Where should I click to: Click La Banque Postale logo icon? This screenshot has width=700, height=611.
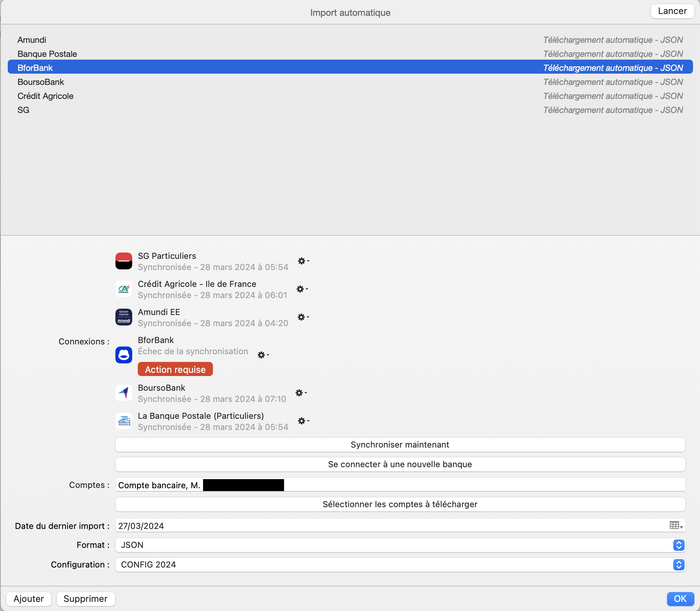(124, 421)
